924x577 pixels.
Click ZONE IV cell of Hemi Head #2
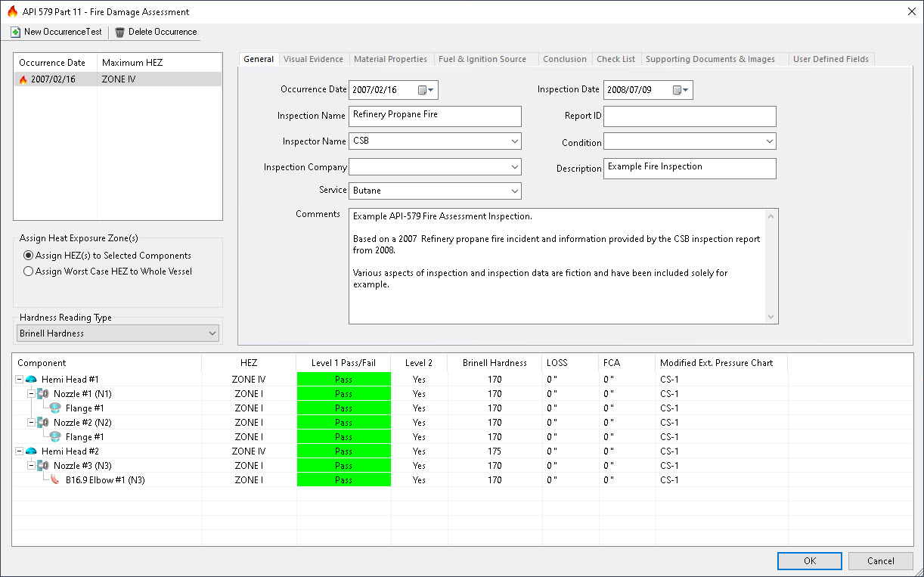coord(249,451)
